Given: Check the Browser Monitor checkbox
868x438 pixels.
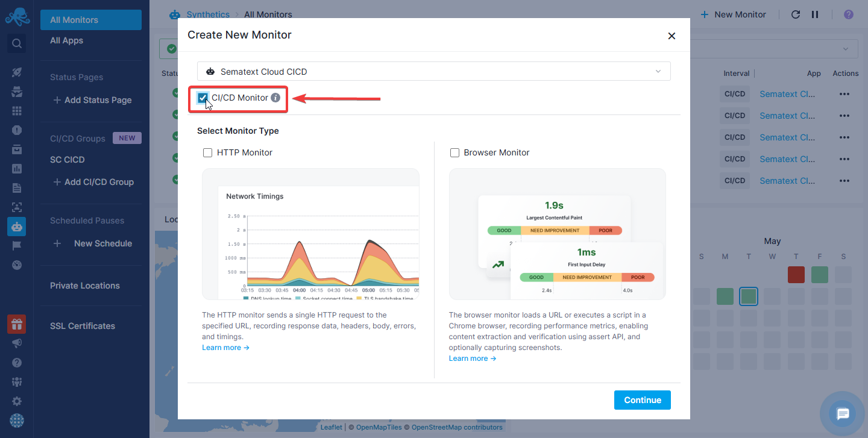Looking at the screenshot, I should coord(454,153).
